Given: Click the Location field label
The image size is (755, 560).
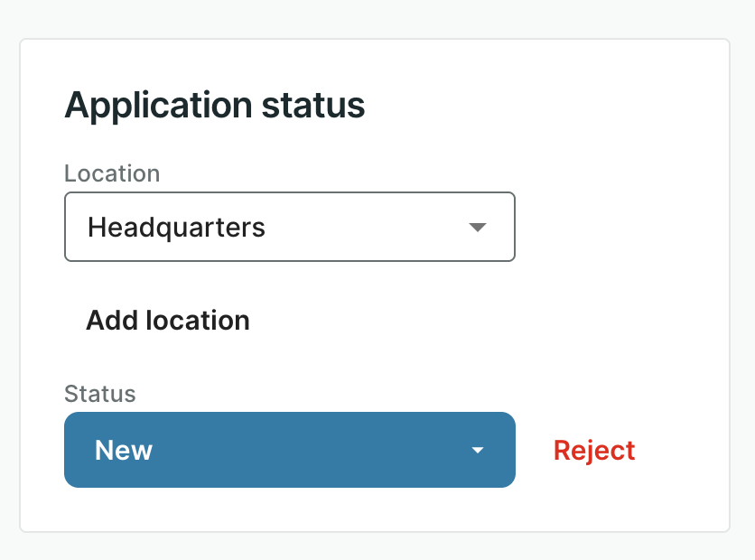Looking at the screenshot, I should [x=112, y=173].
